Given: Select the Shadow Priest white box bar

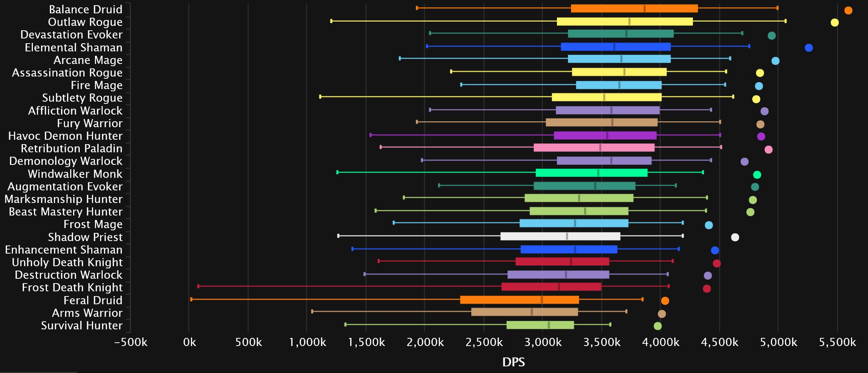Looking at the screenshot, I should point(560,236).
